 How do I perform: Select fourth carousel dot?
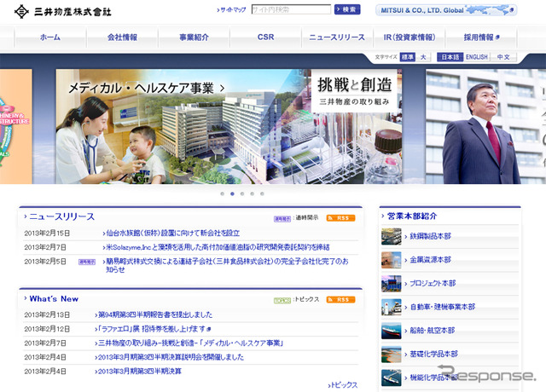point(253,193)
